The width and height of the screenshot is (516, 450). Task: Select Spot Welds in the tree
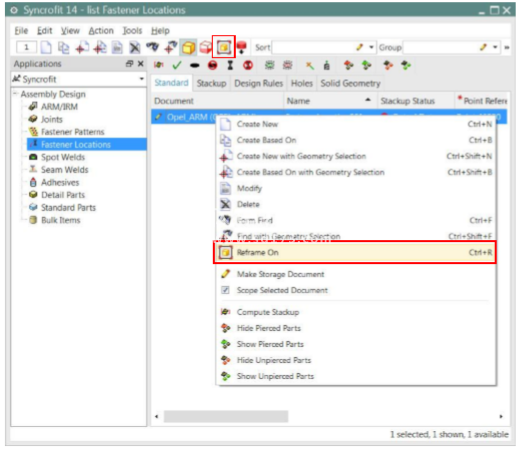point(63,157)
